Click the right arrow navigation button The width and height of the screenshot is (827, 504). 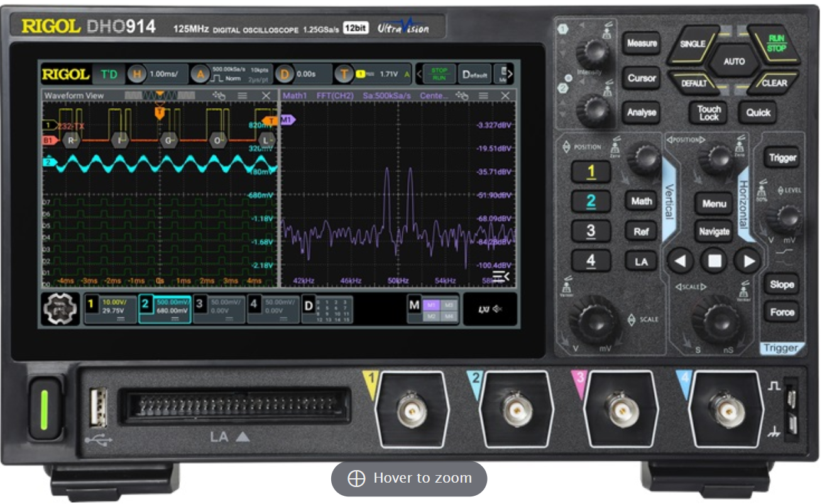tap(747, 261)
